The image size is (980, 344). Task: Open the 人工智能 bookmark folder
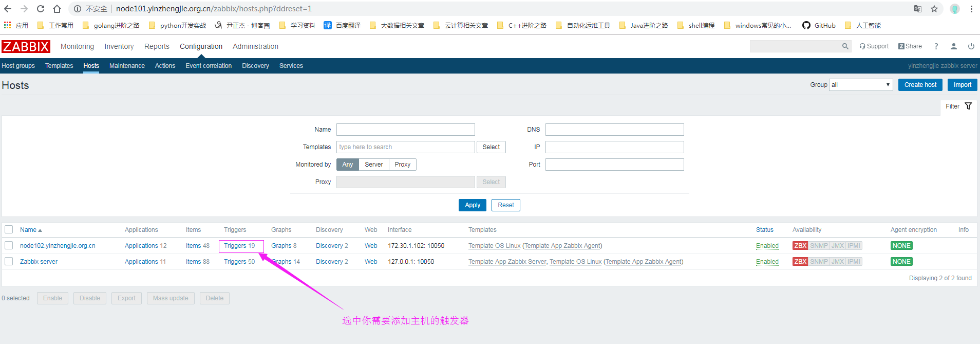pyautogui.click(x=863, y=25)
